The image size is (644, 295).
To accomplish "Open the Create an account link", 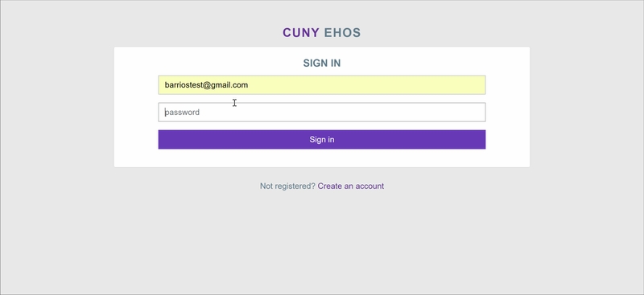I will 351,186.
